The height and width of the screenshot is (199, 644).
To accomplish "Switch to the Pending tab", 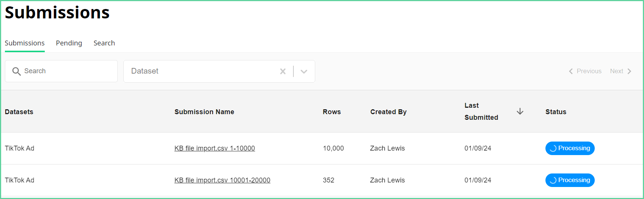I will pos(69,43).
